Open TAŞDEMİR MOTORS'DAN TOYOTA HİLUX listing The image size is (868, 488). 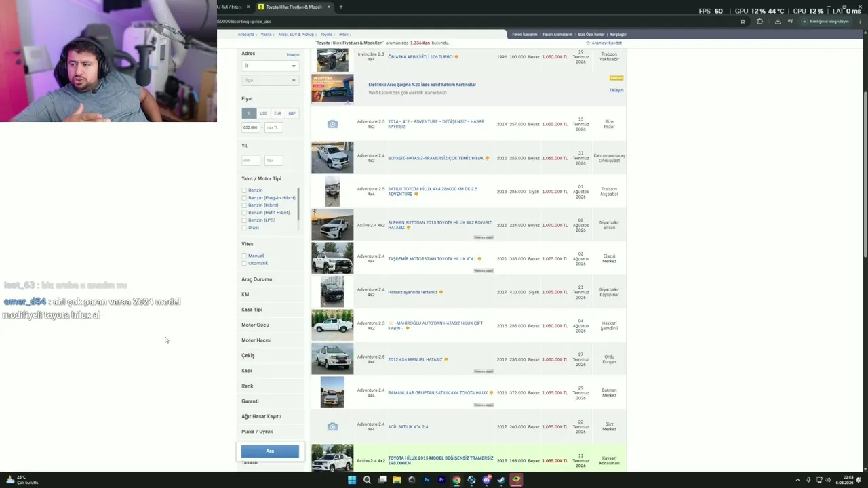click(x=431, y=259)
